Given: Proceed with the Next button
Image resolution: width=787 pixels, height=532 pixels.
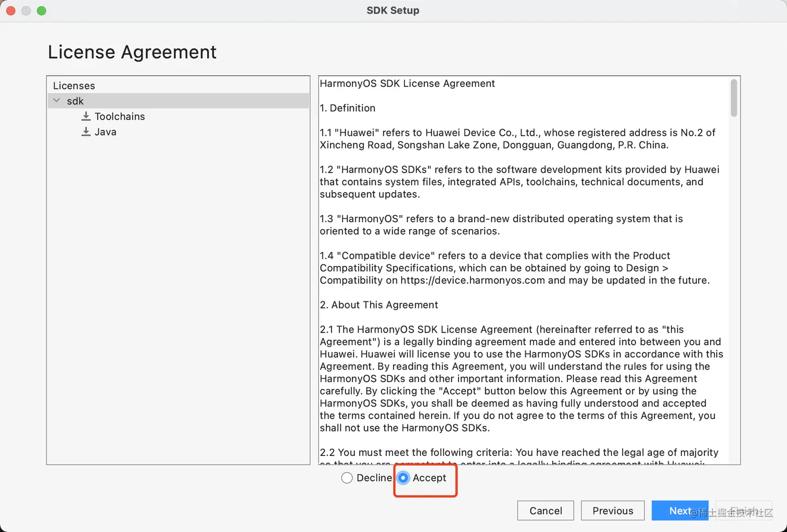Looking at the screenshot, I should (x=680, y=511).
